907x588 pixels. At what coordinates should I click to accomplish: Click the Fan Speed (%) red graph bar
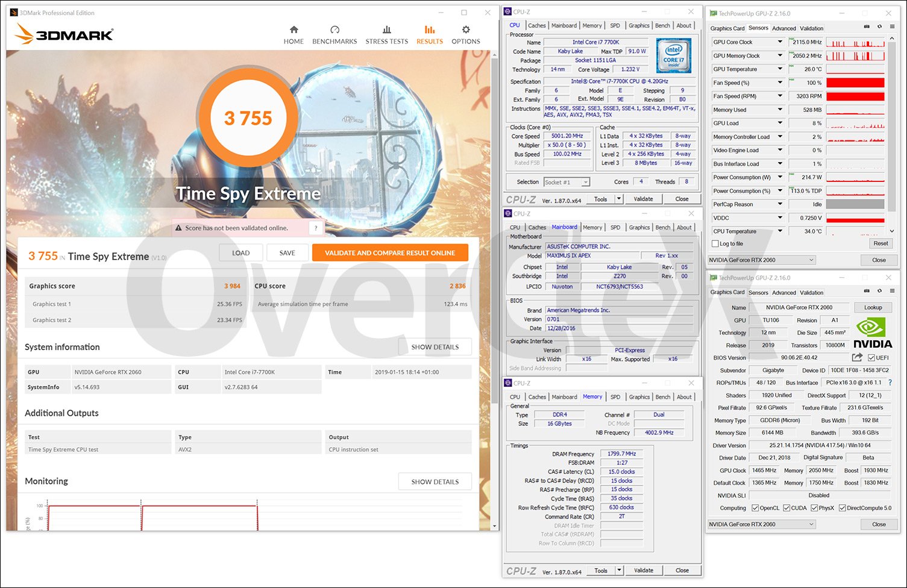coord(855,83)
